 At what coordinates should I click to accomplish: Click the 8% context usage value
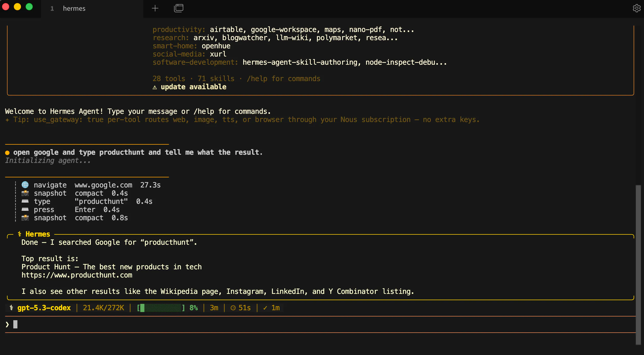pos(194,308)
